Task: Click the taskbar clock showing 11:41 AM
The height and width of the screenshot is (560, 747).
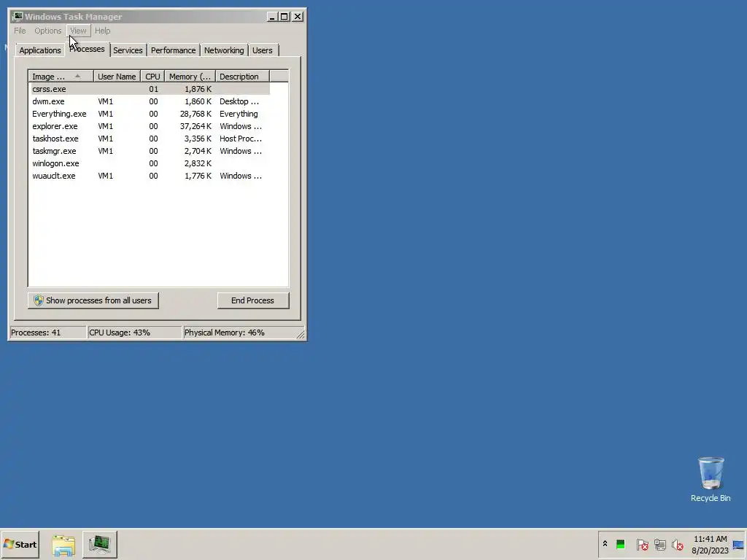Action: (710, 544)
